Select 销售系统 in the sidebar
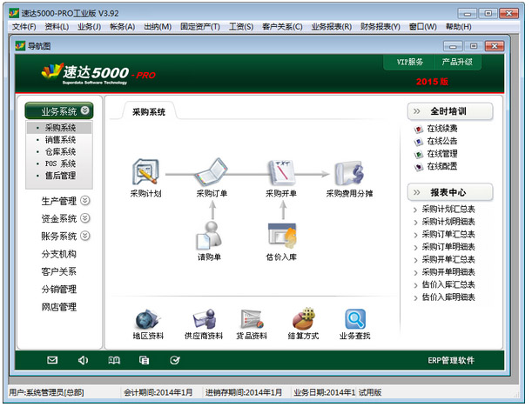 point(60,140)
